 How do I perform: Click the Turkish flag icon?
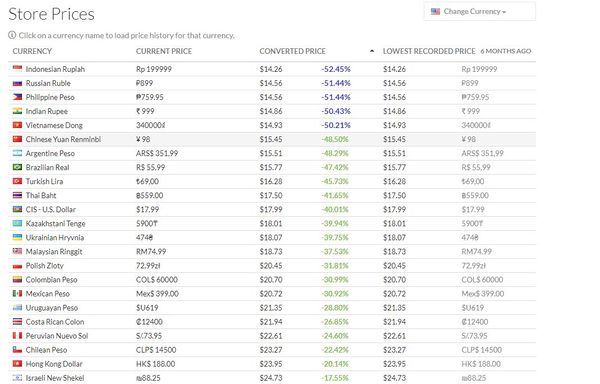pos(17,181)
